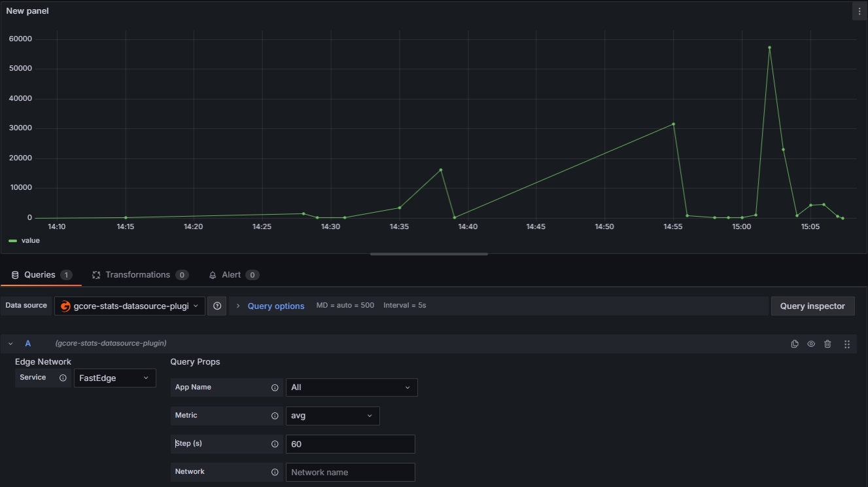Click the info icon beside Service field
Viewport: 868px width, 487px height.
pos(62,377)
